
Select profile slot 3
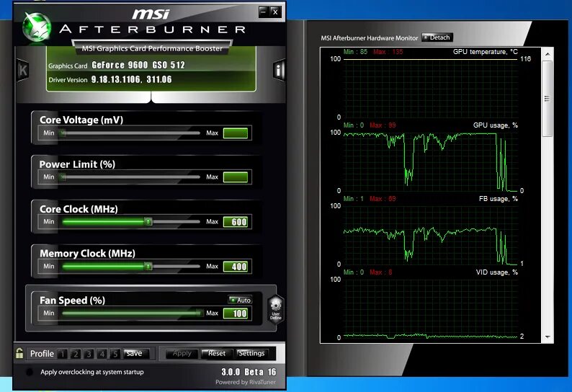pos(89,354)
